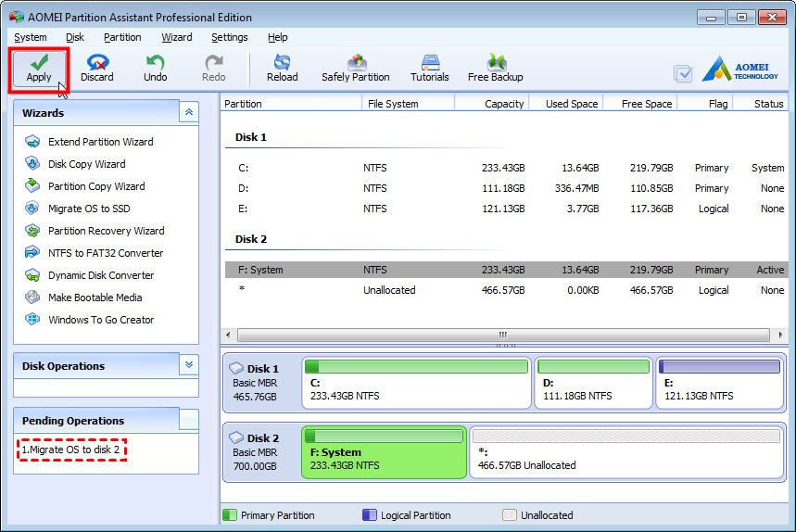Sort by Status column header
Image resolution: width=796 pixels, height=532 pixels.
click(x=761, y=104)
